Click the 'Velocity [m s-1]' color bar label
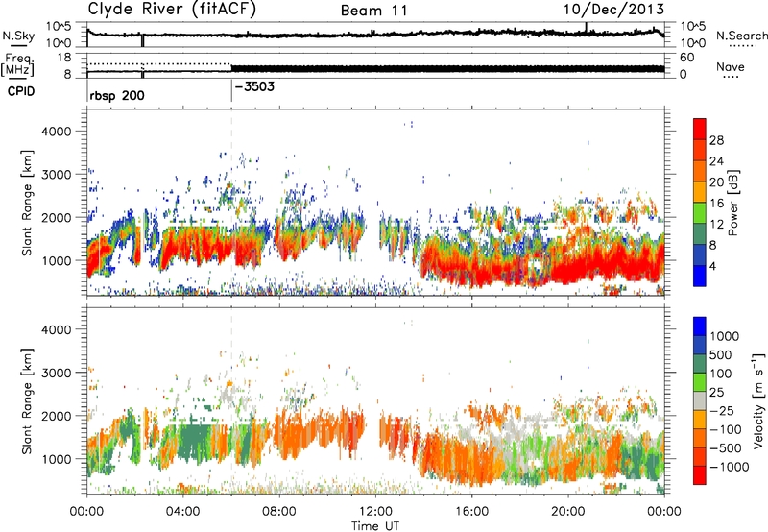The height and width of the screenshot is (532, 768). (758, 400)
